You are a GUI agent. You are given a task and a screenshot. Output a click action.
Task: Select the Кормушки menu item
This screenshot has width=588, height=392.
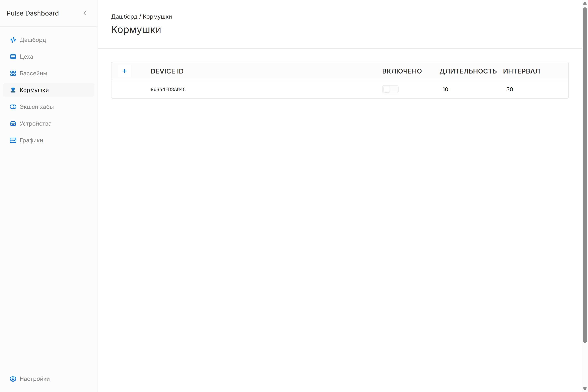click(49, 90)
